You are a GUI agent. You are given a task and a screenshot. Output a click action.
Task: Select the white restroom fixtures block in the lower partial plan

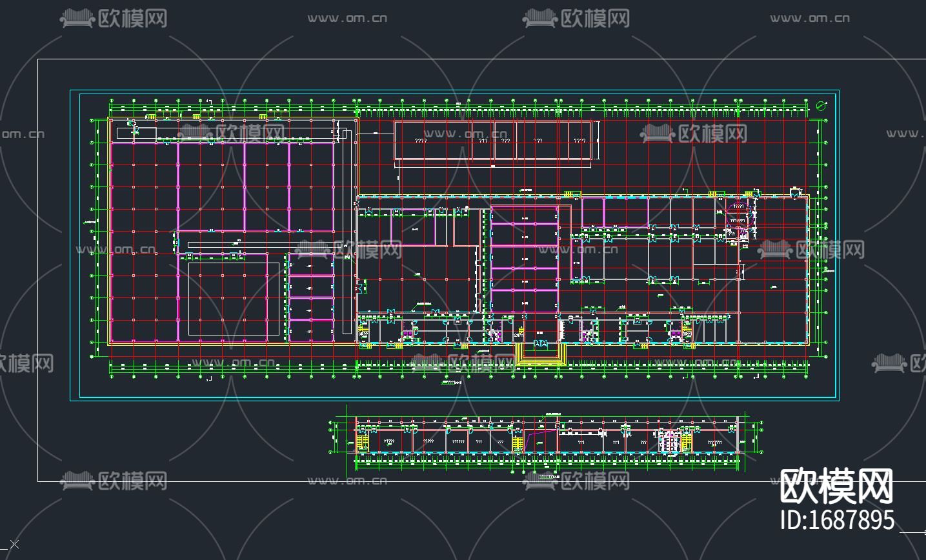point(670,442)
